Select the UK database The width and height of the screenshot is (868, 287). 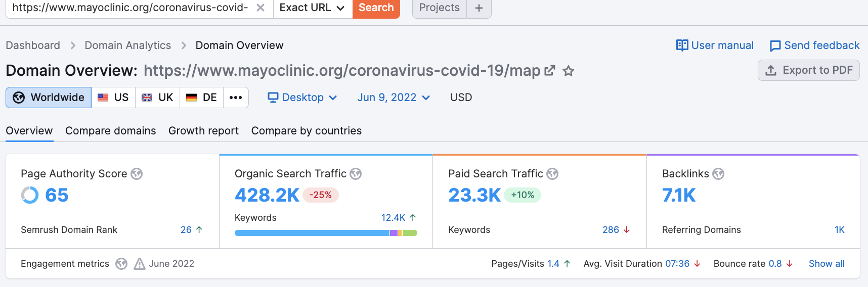click(157, 98)
